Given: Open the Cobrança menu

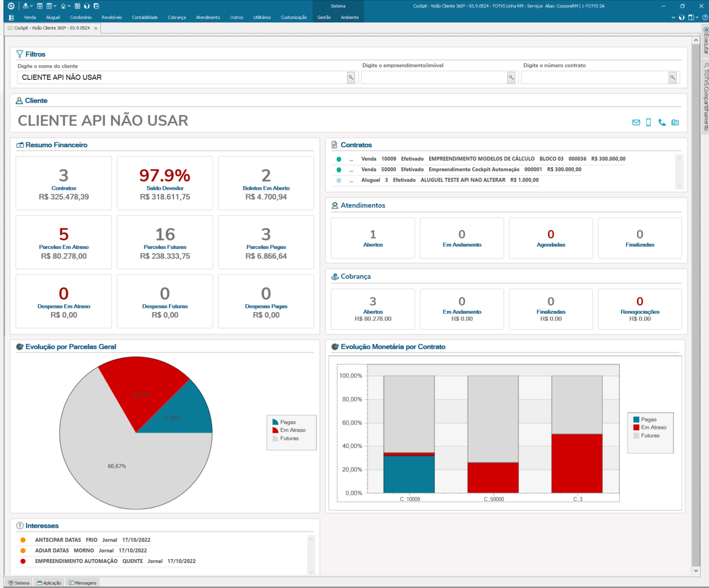Looking at the screenshot, I should pyautogui.click(x=177, y=17).
